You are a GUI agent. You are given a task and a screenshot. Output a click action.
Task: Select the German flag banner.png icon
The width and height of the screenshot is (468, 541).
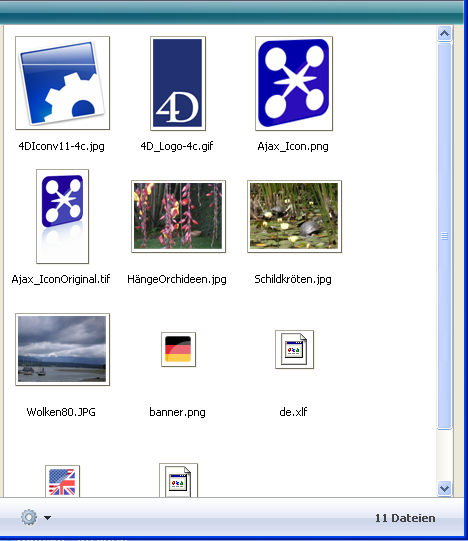coord(178,349)
